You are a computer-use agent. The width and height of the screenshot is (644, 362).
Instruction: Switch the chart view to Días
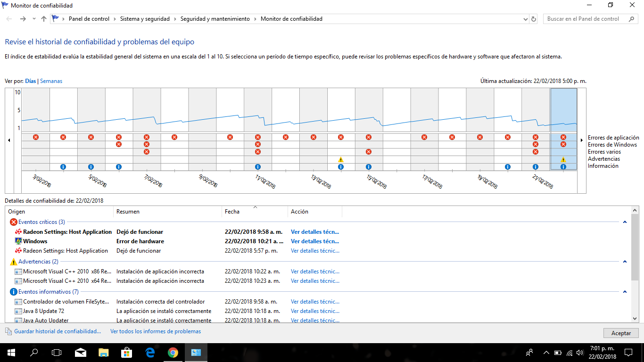(31, 81)
